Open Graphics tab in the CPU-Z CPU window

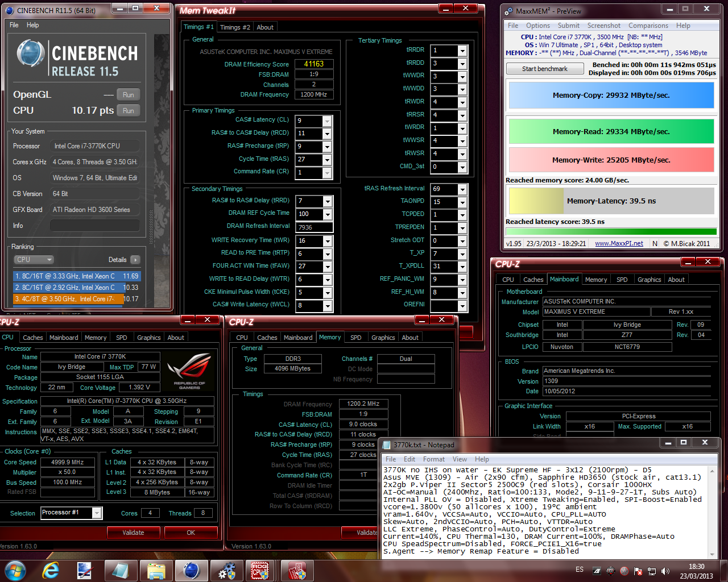pos(149,338)
